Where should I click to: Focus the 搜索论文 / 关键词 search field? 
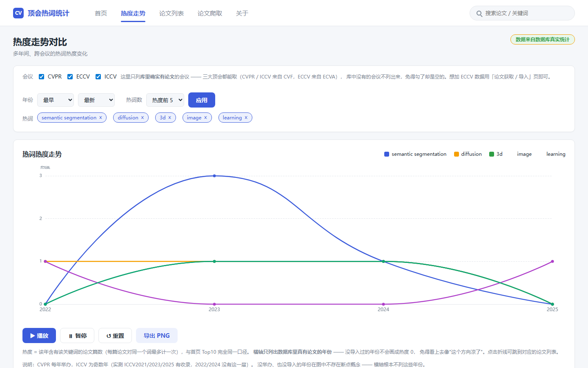(x=522, y=13)
